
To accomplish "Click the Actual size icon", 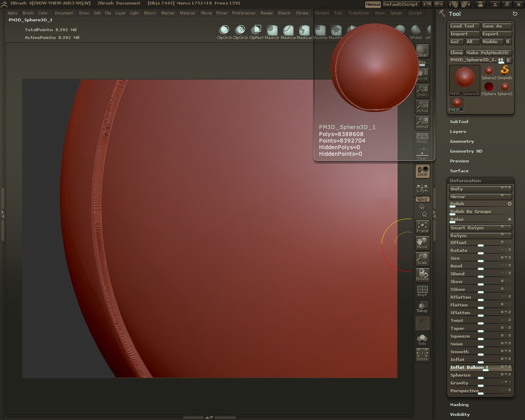I will [x=422, y=107].
